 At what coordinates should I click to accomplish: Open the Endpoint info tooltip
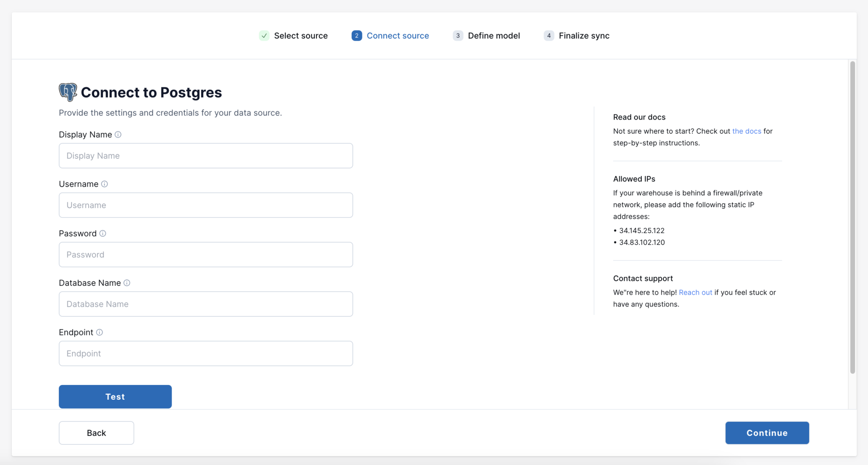(x=100, y=332)
